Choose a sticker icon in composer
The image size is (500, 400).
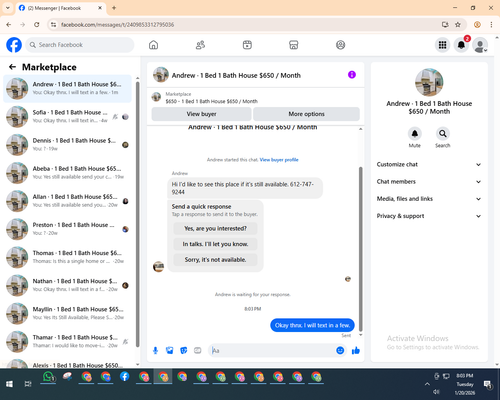pos(184,350)
